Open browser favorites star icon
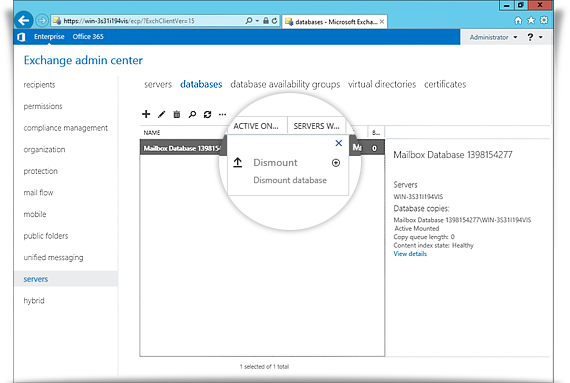570x383 pixels. (531, 20)
